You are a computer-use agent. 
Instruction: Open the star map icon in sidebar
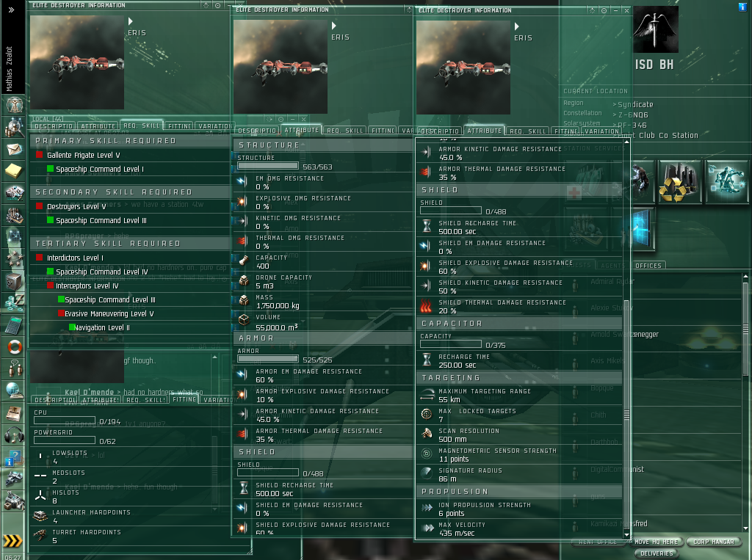coord(14,237)
